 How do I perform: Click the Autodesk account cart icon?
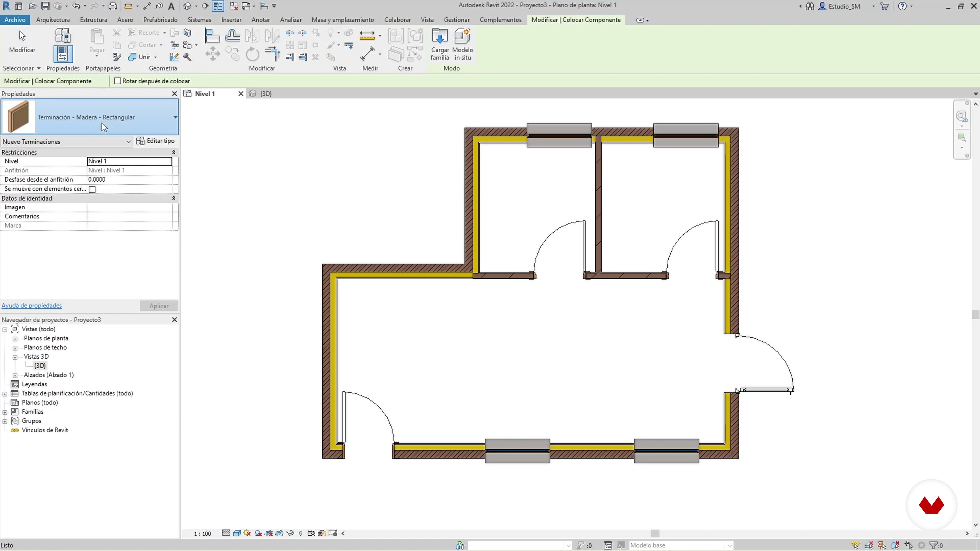pos(885,6)
